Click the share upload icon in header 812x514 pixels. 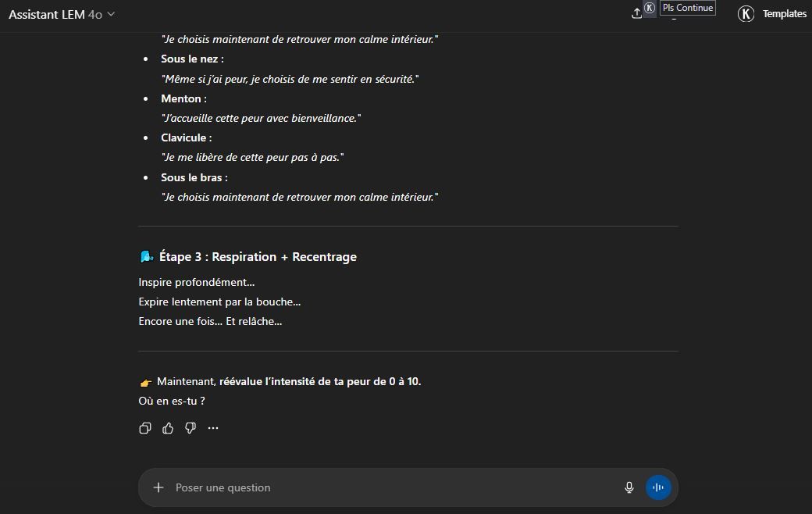click(636, 14)
